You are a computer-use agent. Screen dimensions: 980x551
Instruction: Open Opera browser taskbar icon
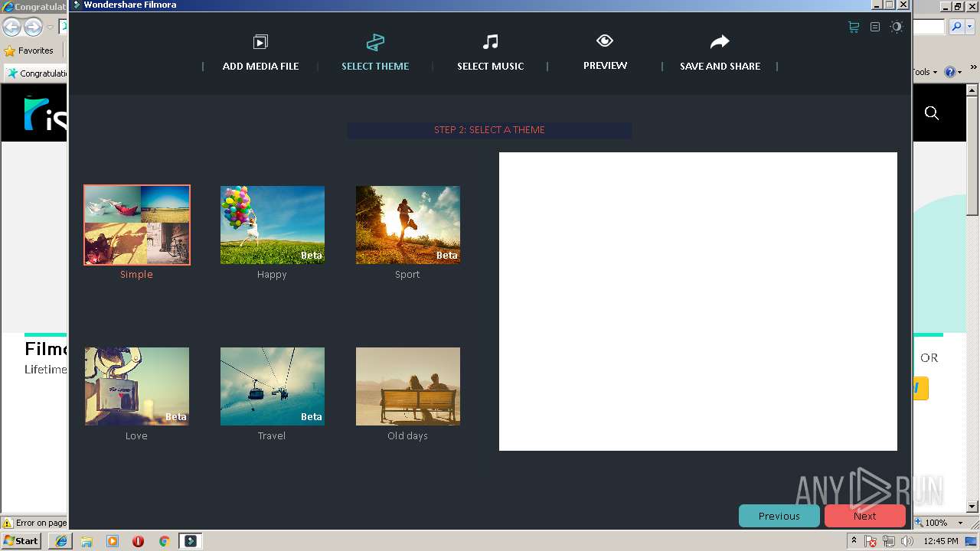click(x=138, y=541)
